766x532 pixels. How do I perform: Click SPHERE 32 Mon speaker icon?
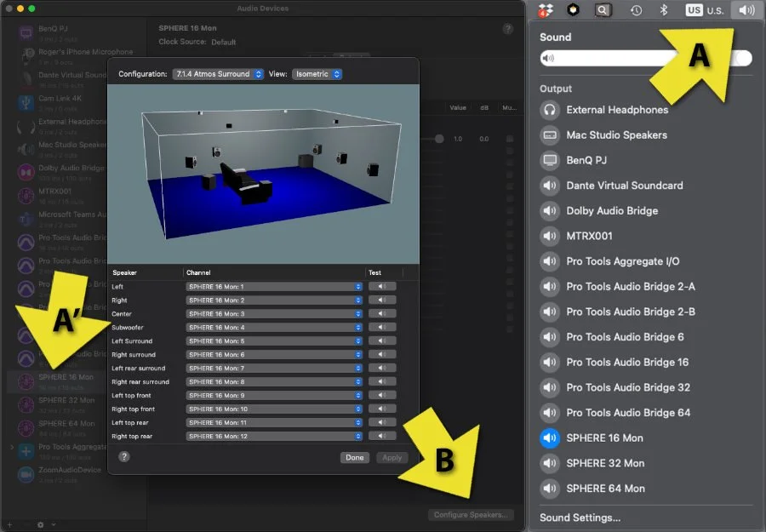pyautogui.click(x=550, y=464)
